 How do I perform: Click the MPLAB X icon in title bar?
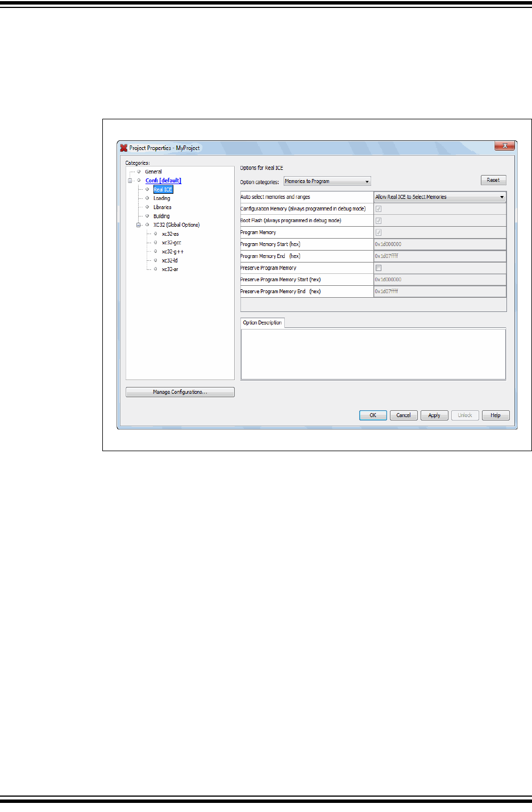pyautogui.click(x=123, y=148)
